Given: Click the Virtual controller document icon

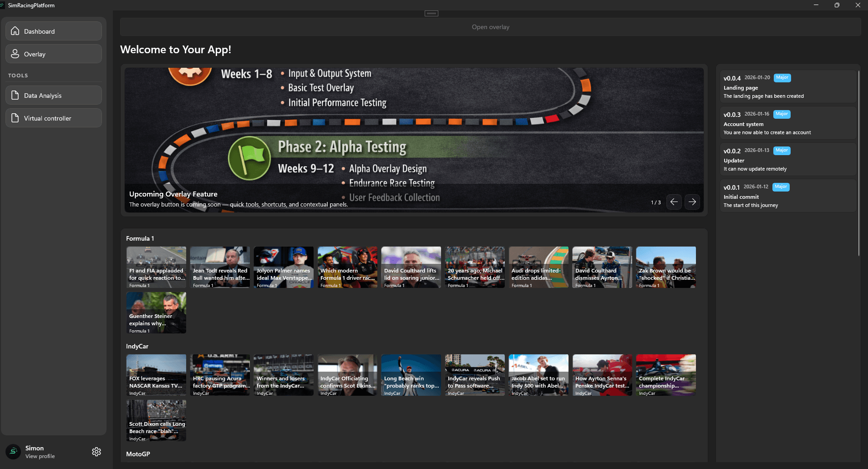Looking at the screenshot, I should 15,118.
